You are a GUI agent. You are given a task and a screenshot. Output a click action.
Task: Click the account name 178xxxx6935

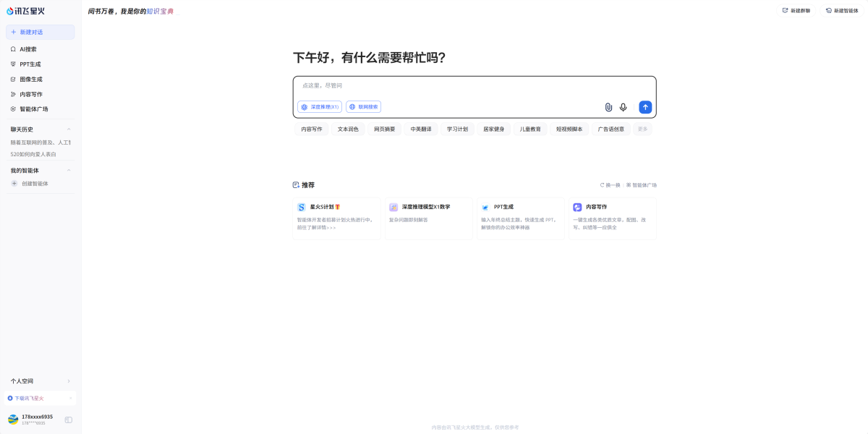(37, 417)
